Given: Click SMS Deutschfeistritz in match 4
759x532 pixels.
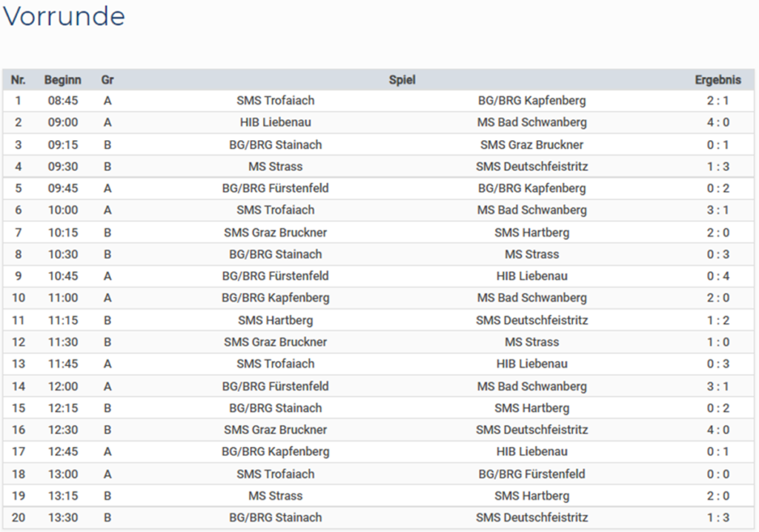Looking at the screenshot, I should pyautogui.click(x=531, y=167).
